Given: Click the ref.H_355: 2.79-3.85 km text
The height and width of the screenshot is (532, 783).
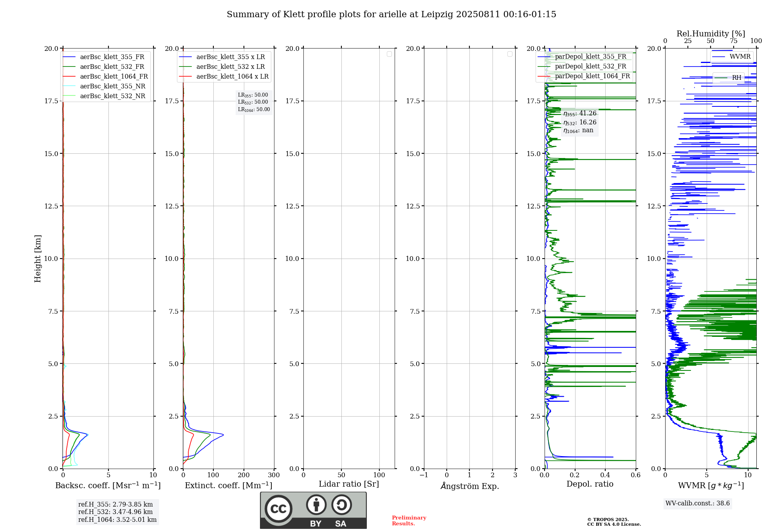Looking at the screenshot, I should (x=115, y=505).
